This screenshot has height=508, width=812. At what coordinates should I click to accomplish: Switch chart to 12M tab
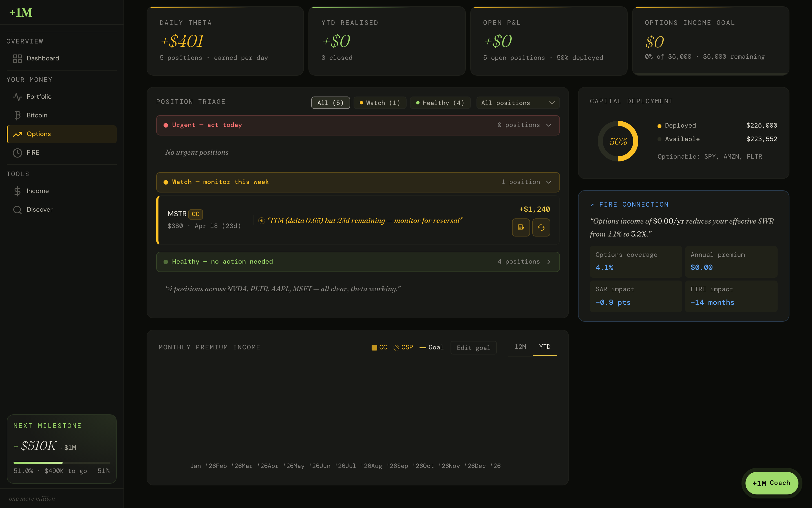tap(520, 347)
